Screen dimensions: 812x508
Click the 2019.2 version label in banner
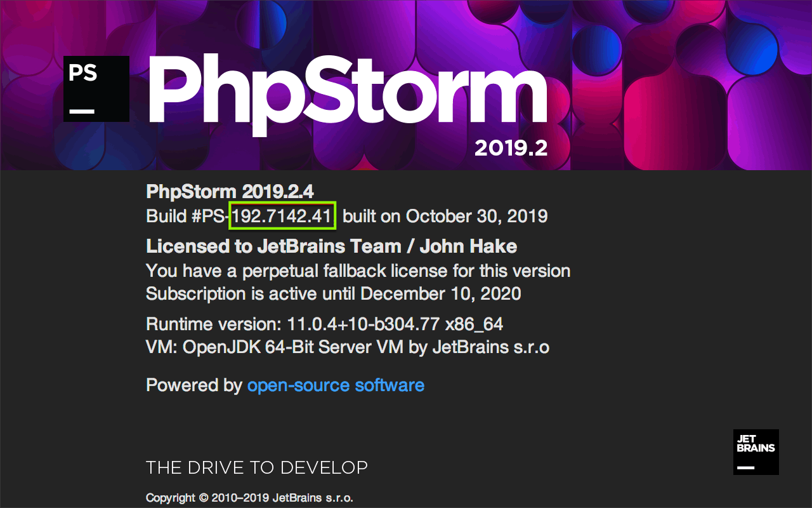pyautogui.click(x=511, y=148)
